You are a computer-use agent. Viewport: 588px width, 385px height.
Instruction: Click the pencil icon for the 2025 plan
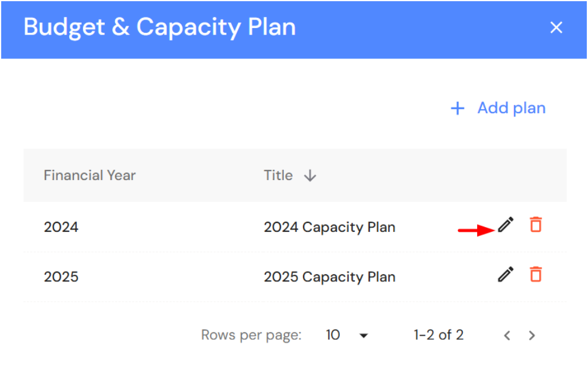(x=506, y=275)
